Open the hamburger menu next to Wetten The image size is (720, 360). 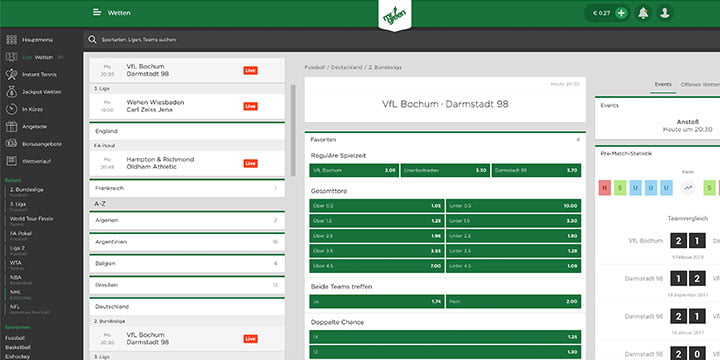pyautogui.click(x=97, y=12)
